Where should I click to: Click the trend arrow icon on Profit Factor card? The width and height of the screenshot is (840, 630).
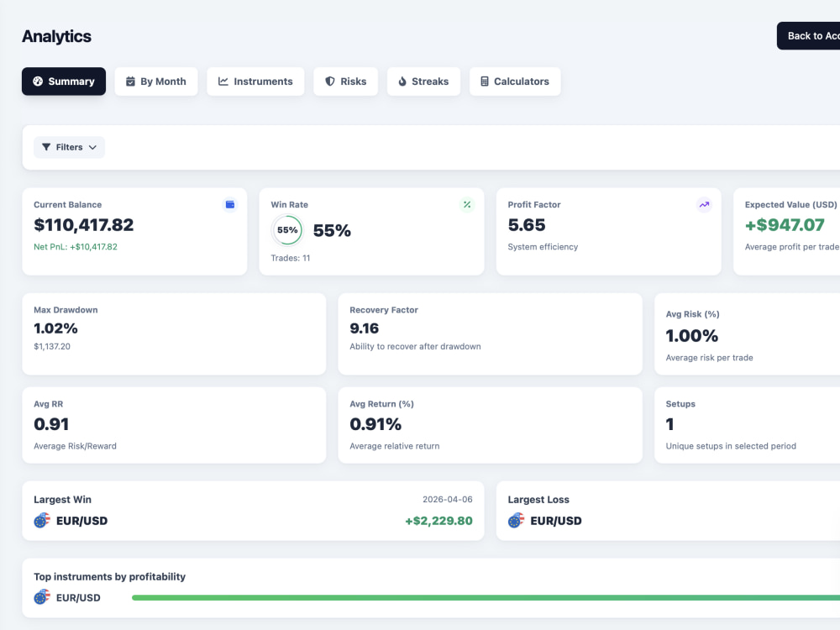tap(704, 205)
